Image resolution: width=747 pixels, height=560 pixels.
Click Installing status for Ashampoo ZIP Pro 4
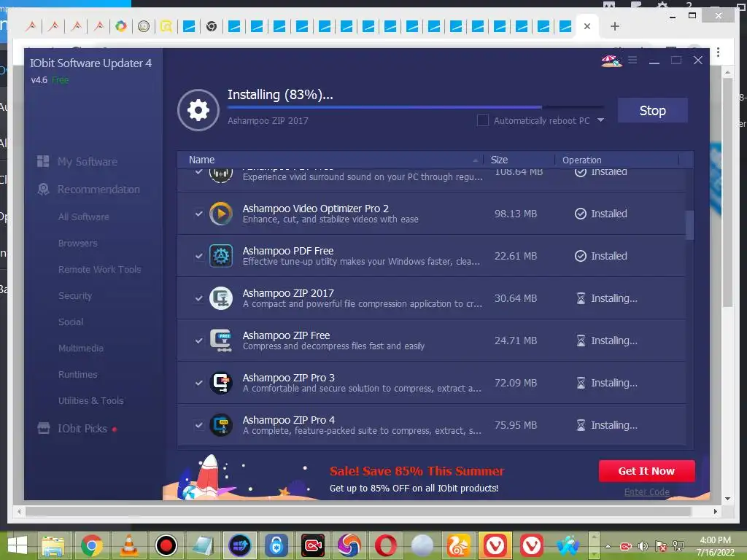click(x=607, y=425)
